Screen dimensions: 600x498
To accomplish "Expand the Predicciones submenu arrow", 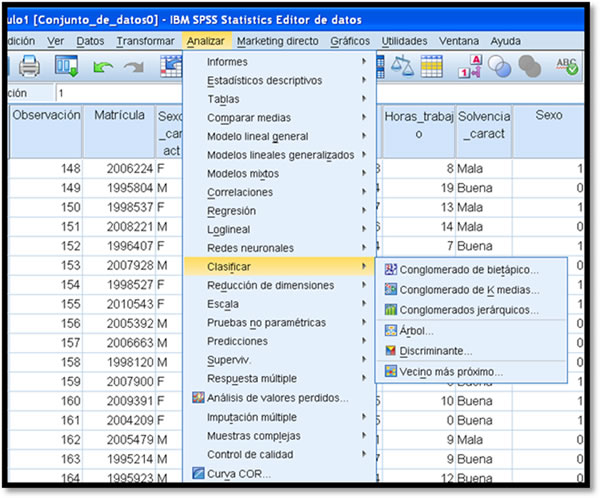I will coord(364,341).
